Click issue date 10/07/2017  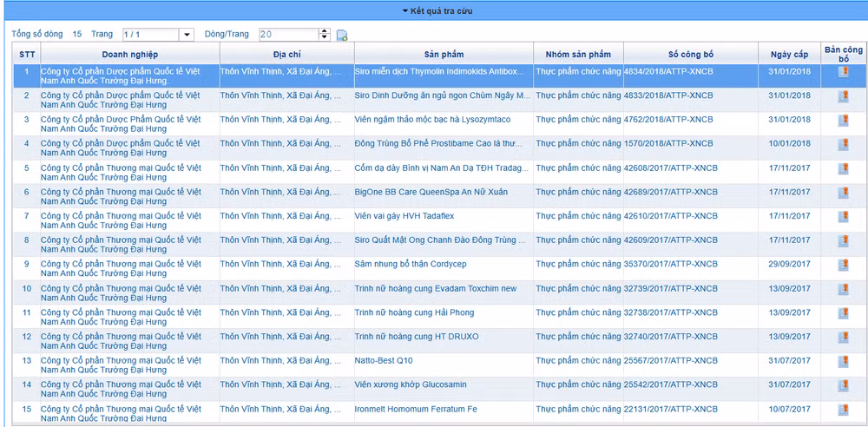pyautogui.click(x=789, y=410)
